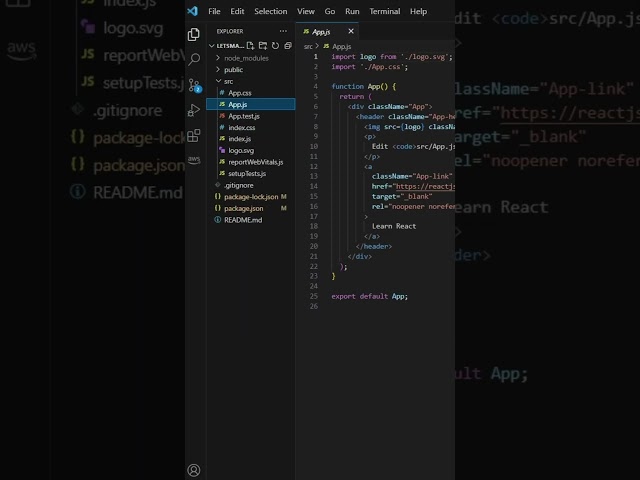Click the src breadcrumb segment
Screen dimensions: 640x480
(308, 47)
